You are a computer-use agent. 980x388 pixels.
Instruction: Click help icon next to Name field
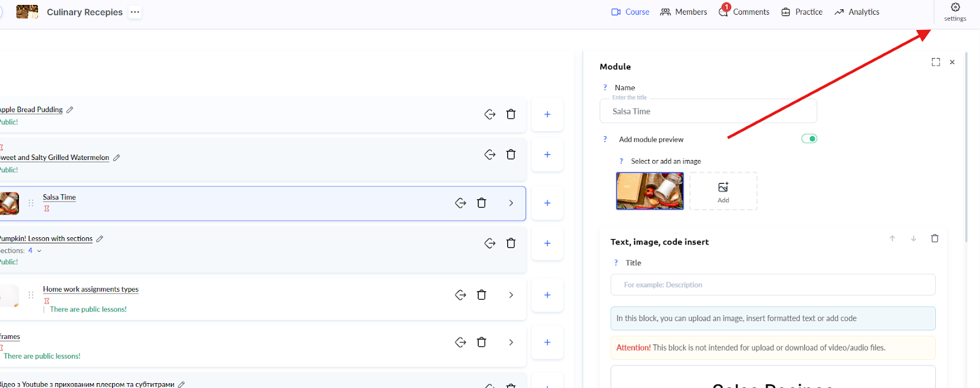tap(605, 88)
